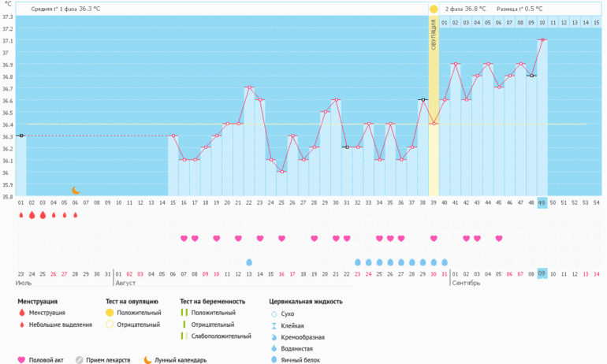This screenshot has width=607, height=364.
Task: Click the large menstruation drop on day 01
Action: click(21, 214)
